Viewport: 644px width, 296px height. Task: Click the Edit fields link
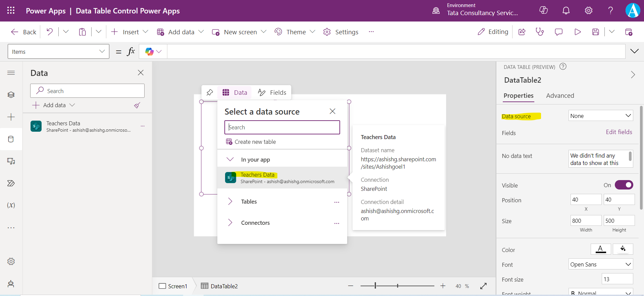pos(619,132)
